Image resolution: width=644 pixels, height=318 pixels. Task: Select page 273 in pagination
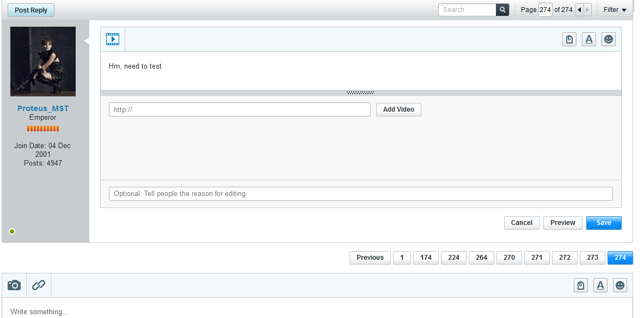pyautogui.click(x=592, y=258)
